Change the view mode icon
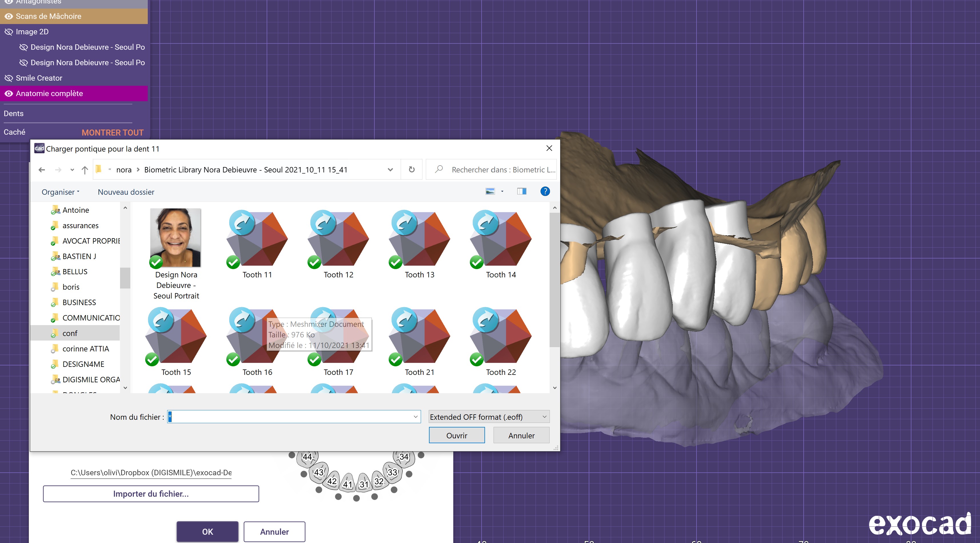This screenshot has height=543, width=980. pos(490,191)
